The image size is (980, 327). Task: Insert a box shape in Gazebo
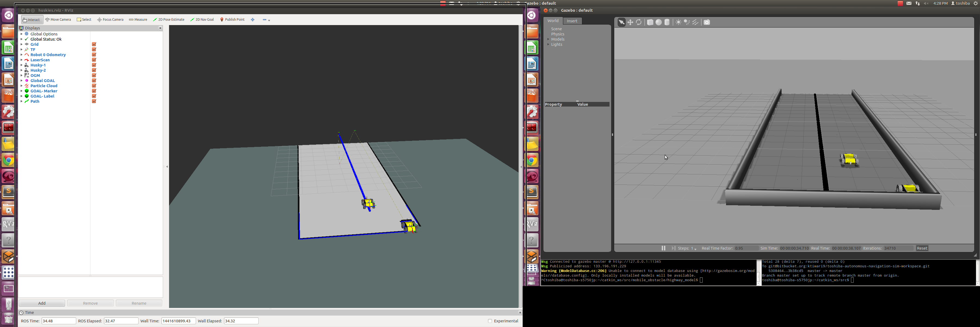click(650, 22)
